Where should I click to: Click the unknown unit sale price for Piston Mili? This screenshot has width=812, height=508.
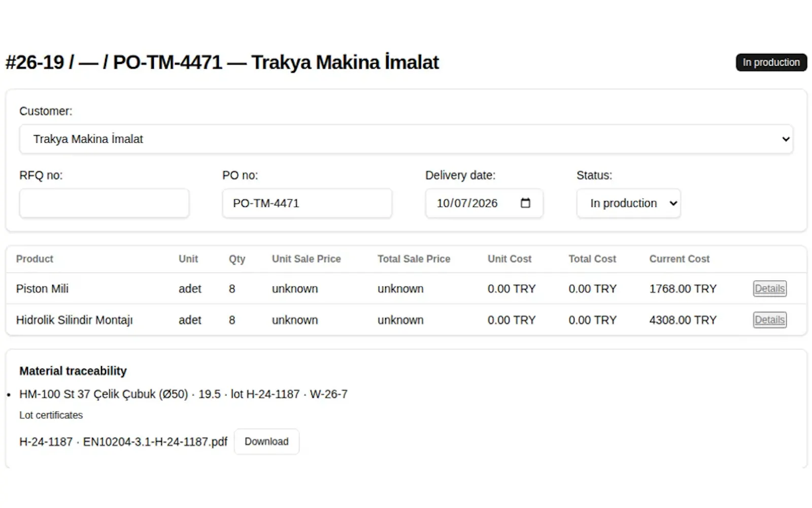click(295, 289)
